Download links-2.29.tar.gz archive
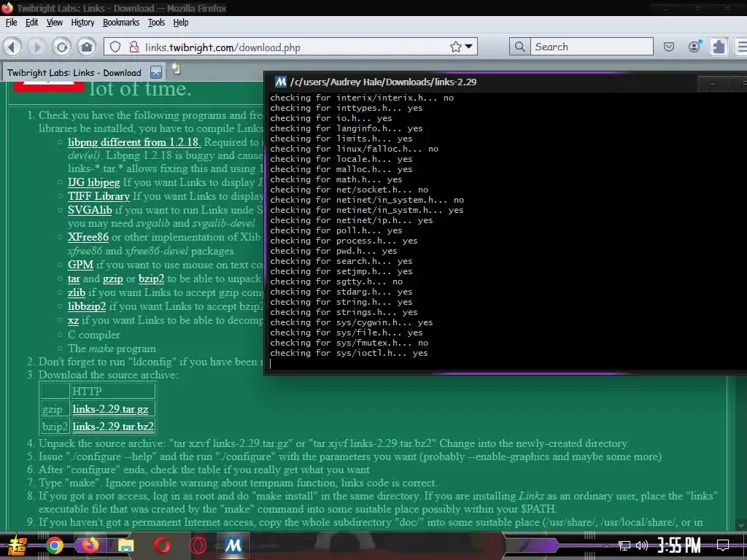Viewport: 747px width, 560px height. 111,409
